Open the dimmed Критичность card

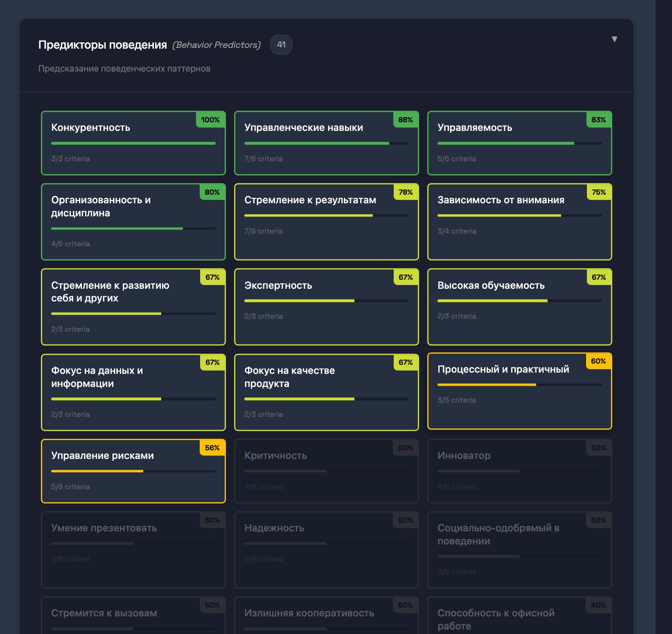click(x=326, y=471)
